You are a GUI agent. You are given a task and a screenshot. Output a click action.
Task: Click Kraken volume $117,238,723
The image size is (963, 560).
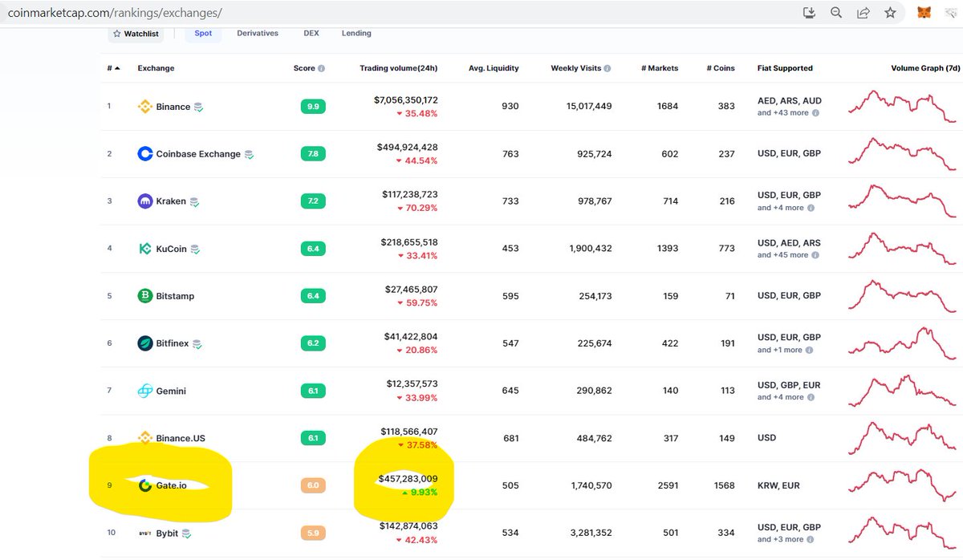(x=409, y=195)
